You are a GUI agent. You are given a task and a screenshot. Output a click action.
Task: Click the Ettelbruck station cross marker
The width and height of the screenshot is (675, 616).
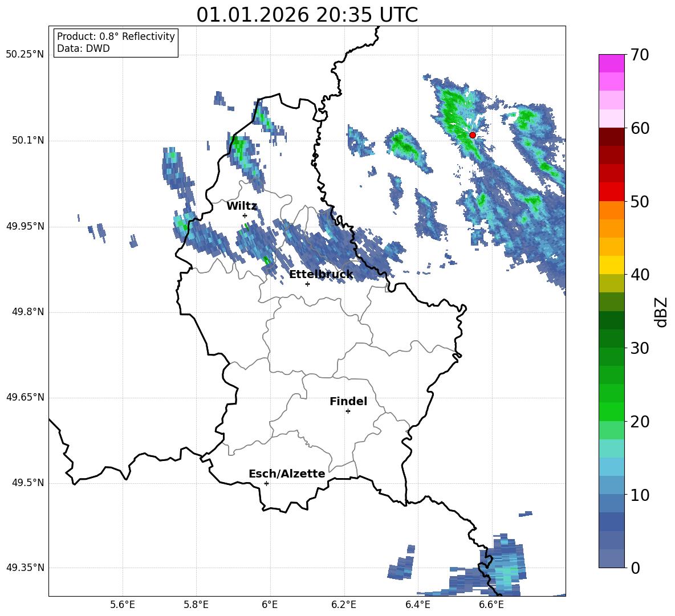point(307,284)
